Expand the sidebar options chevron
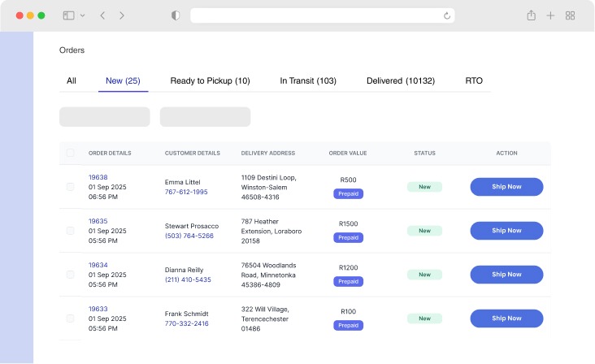 [x=82, y=15]
